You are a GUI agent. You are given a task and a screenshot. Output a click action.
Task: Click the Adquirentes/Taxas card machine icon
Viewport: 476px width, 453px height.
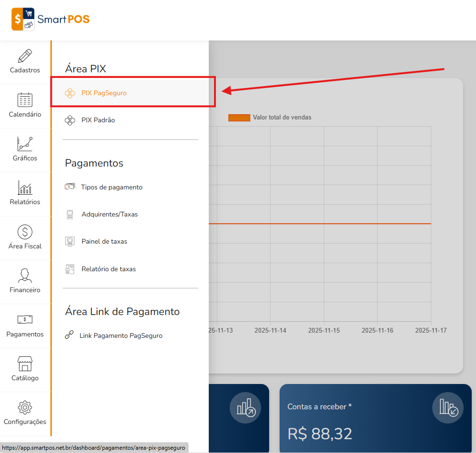[x=70, y=215]
